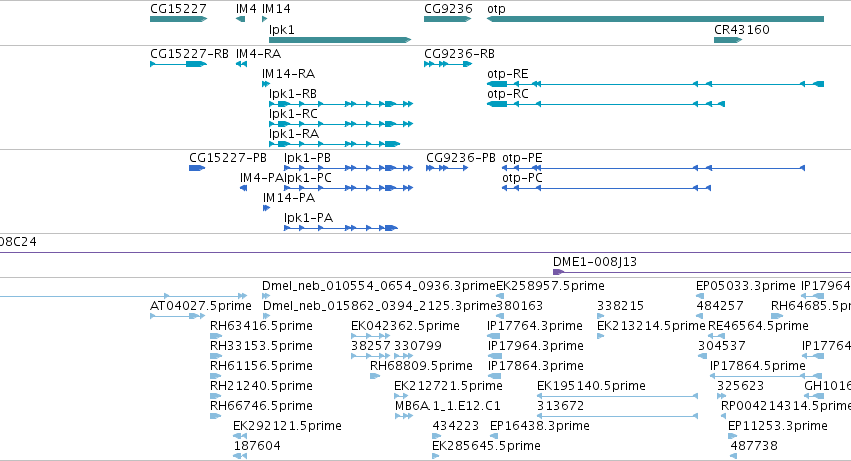Select the CG15227 gene label
851x461 pixels.
[178, 9]
